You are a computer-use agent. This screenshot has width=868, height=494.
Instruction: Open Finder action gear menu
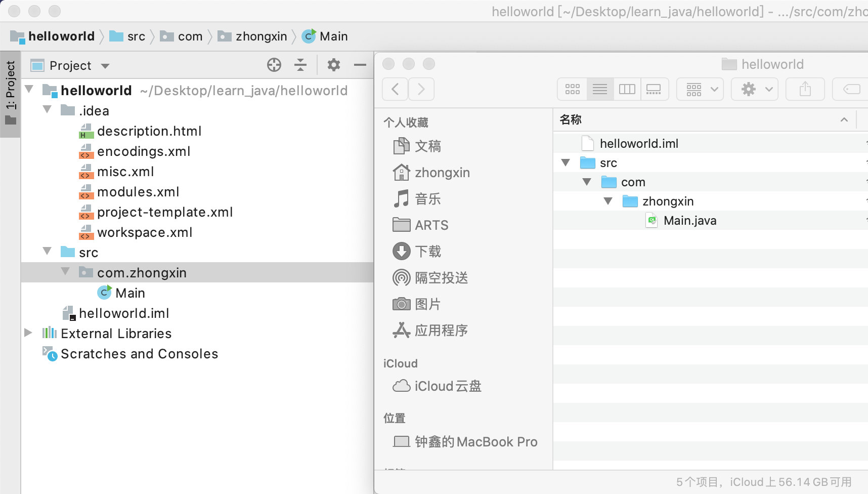coord(755,90)
